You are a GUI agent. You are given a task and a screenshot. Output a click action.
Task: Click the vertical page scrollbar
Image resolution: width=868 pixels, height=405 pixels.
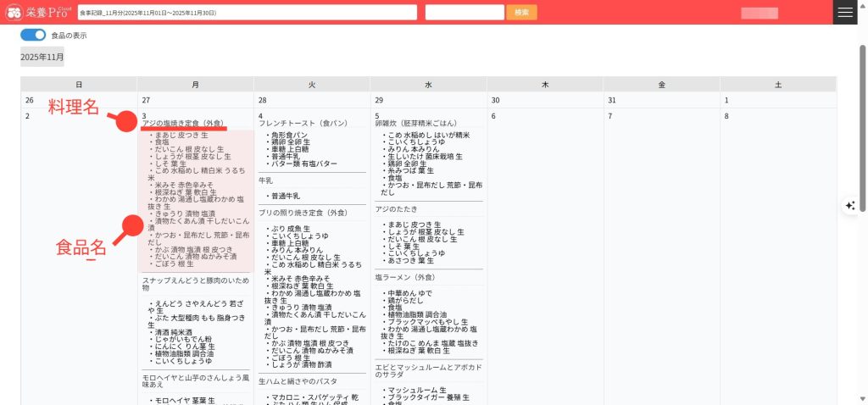863,127
